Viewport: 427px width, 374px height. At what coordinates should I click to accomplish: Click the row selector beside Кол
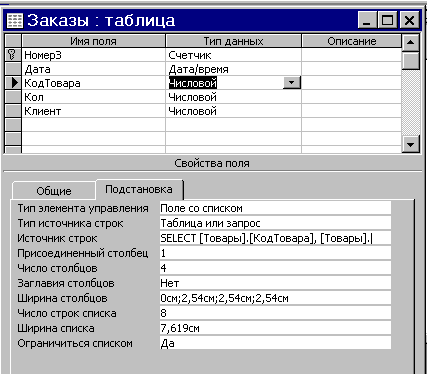[13, 97]
